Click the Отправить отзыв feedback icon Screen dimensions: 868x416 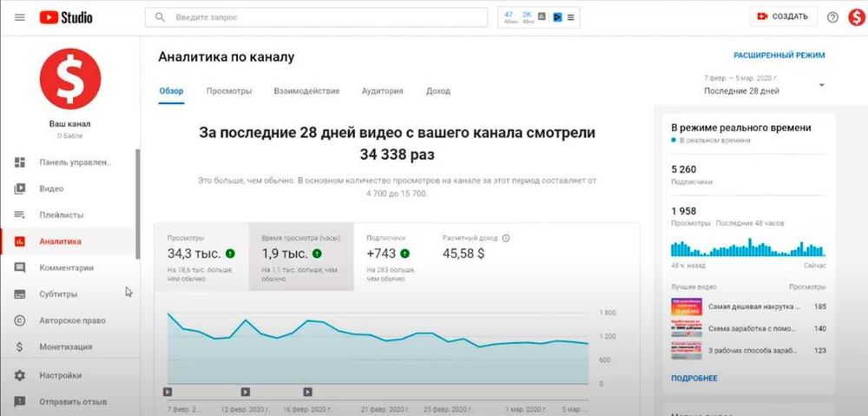click(x=20, y=401)
